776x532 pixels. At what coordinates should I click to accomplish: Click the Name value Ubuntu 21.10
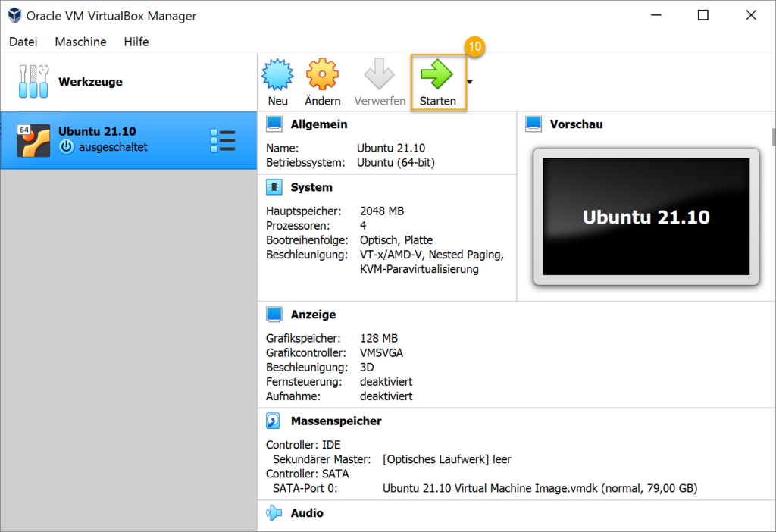(x=391, y=149)
